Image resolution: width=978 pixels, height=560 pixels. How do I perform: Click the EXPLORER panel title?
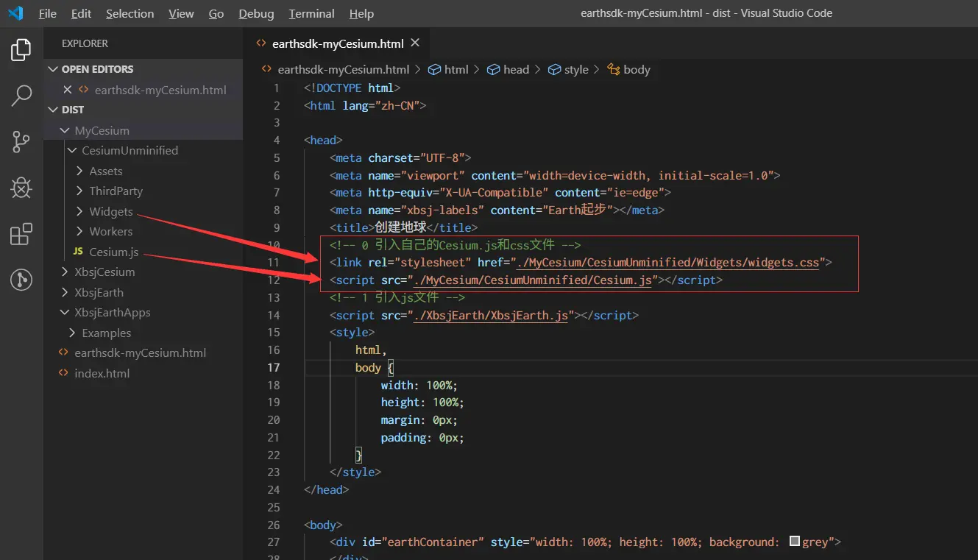(x=85, y=43)
